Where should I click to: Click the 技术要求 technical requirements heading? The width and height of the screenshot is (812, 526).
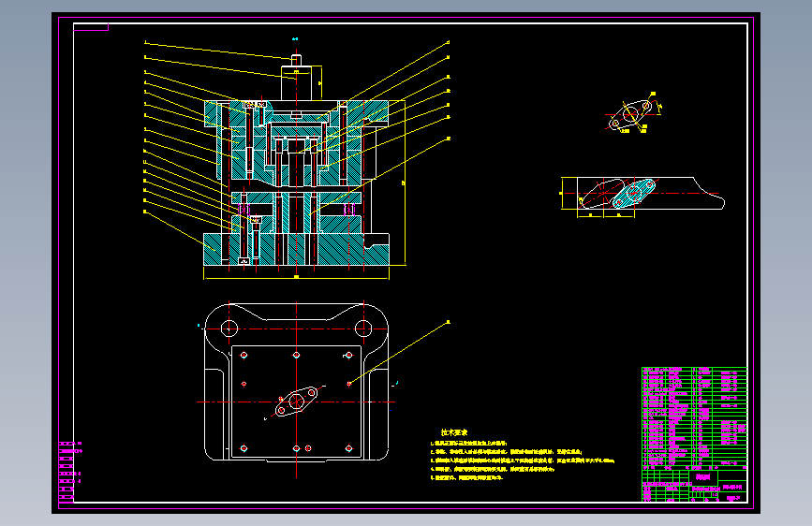[x=454, y=432]
